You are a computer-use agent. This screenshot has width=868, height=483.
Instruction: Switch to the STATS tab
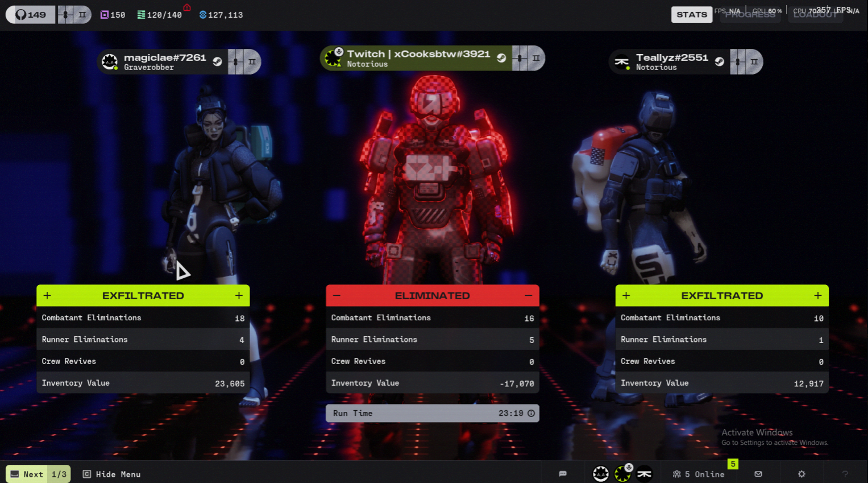point(691,15)
